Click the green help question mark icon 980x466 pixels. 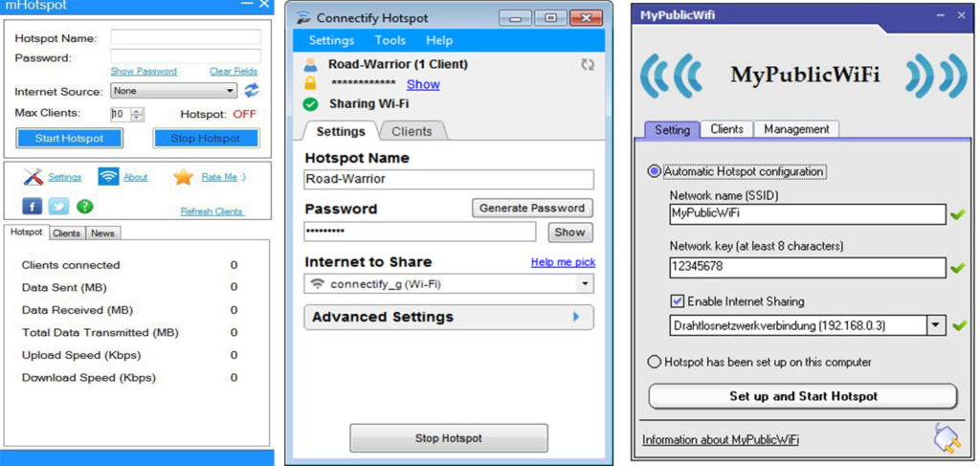click(x=84, y=206)
